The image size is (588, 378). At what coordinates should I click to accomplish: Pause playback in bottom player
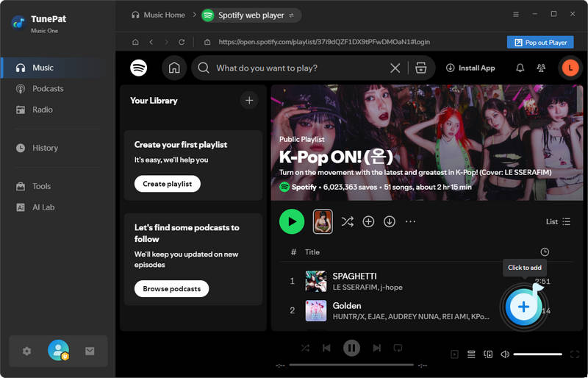coord(352,349)
